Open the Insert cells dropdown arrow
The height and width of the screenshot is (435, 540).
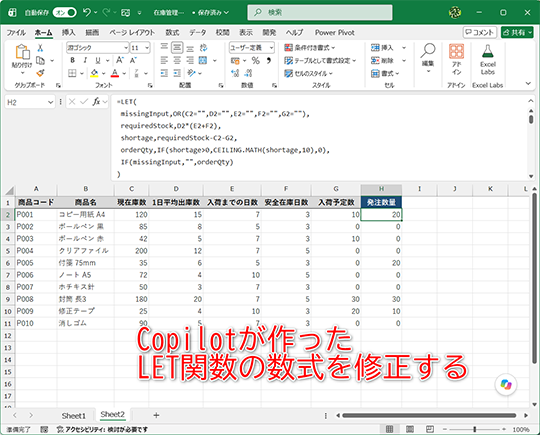[404, 48]
